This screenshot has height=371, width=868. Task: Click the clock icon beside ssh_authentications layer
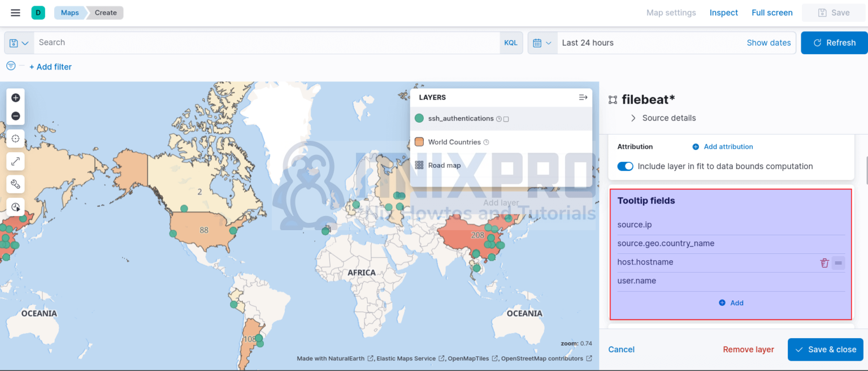[498, 119]
